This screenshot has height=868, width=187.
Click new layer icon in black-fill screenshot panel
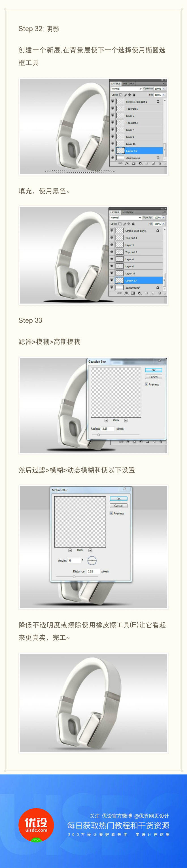coord(152,293)
